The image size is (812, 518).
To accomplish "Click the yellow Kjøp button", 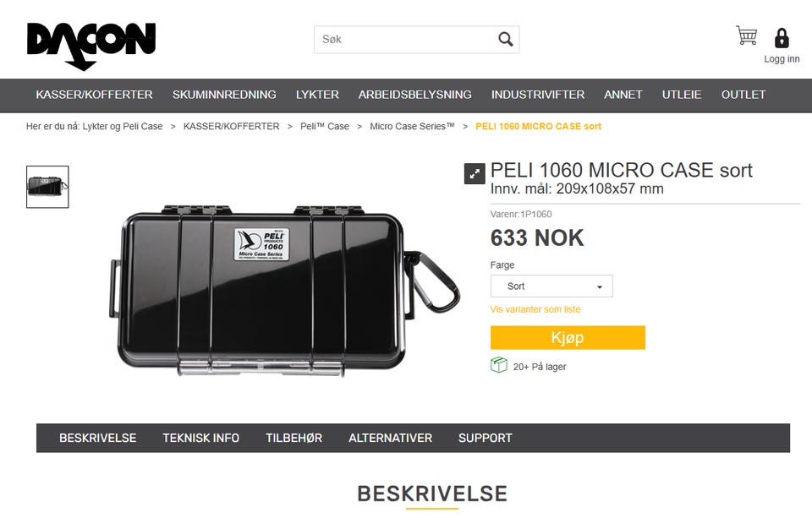I will [x=568, y=337].
